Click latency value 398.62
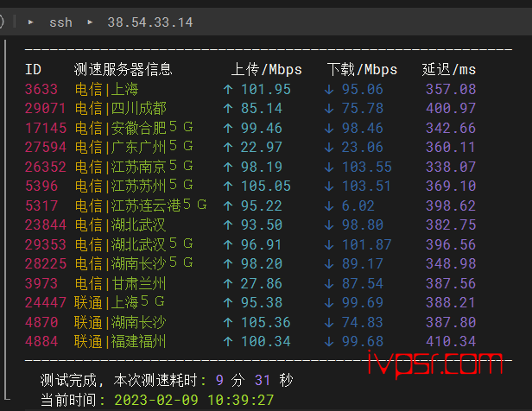Viewport: 532px width, 411px height. tap(451, 205)
